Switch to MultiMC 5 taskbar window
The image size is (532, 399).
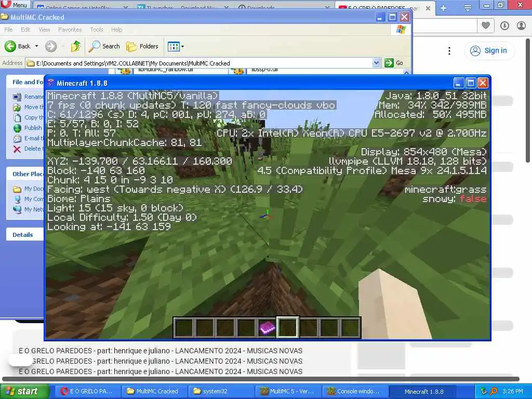click(x=287, y=391)
